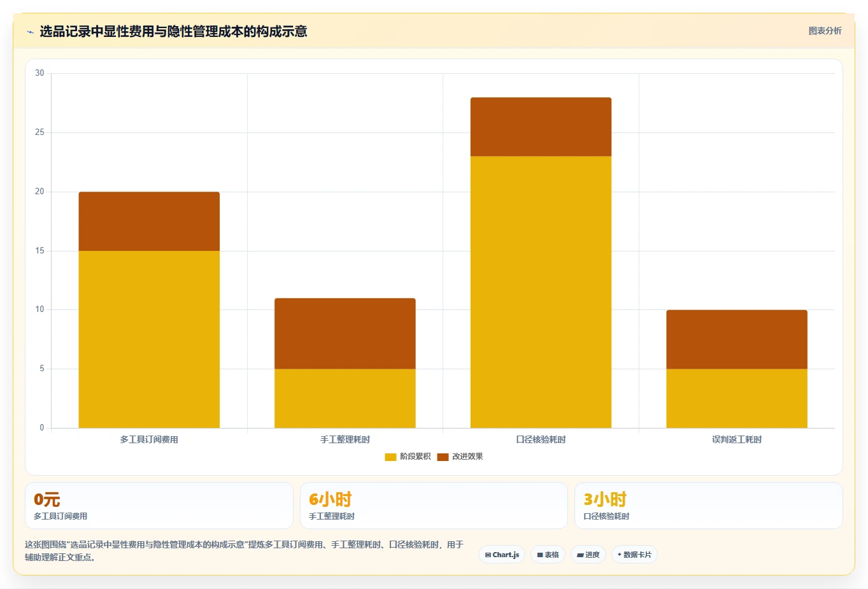Click the brown segment of 误判返工耗时 bar
The height and width of the screenshot is (589, 868).
737,339
